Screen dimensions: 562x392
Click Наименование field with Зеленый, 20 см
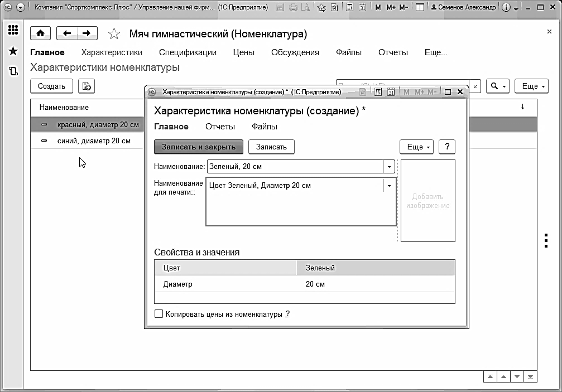click(x=295, y=167)
